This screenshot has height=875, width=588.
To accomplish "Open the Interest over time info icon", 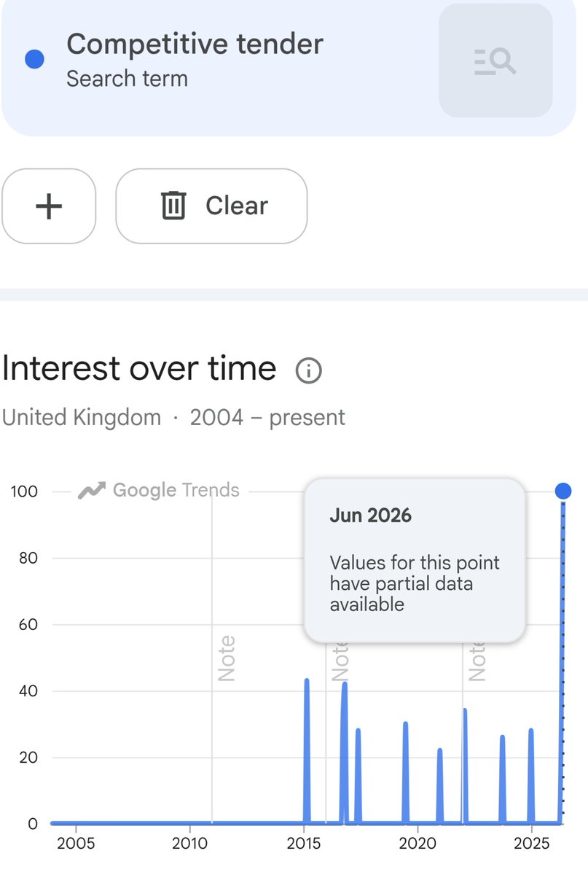I will 308,371.
